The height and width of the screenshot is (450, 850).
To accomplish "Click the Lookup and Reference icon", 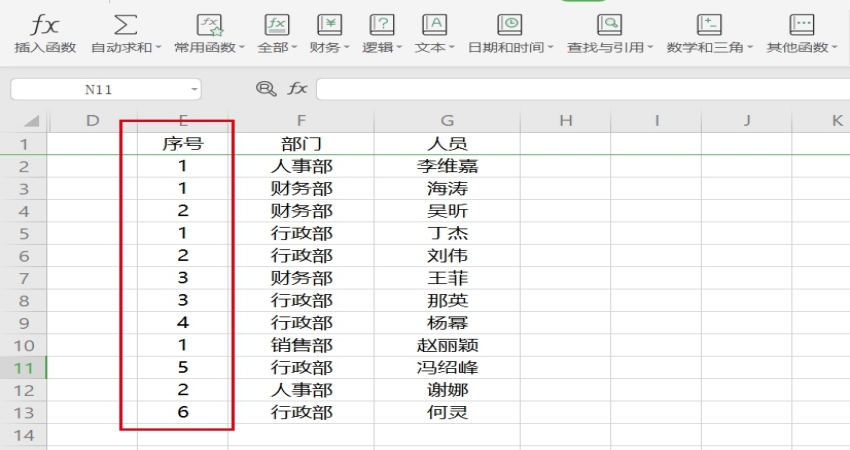I will [608, 24].
